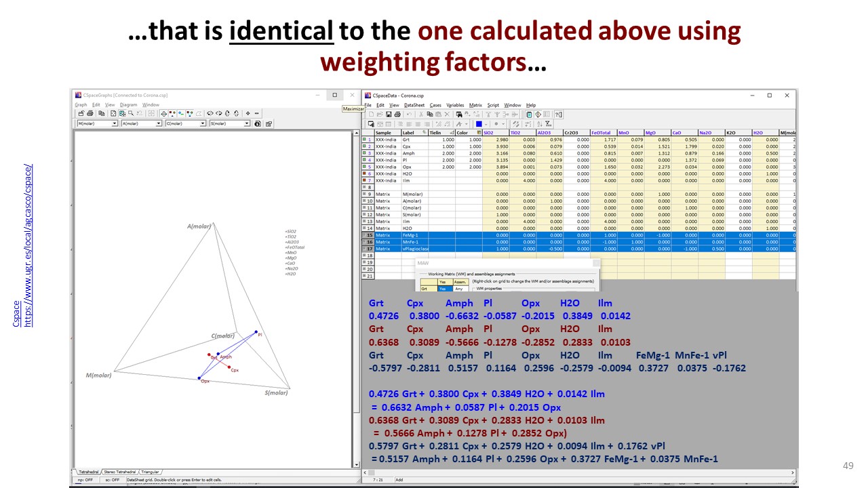Viewport: 868px width, 488px height.
Task: Click the context help icon in CSpaceData toolbar
Action: click(558, 115)
